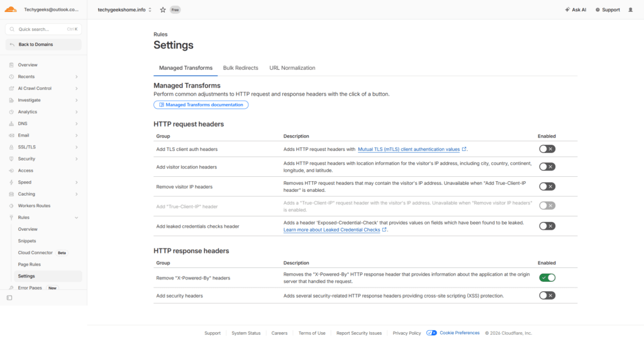The height and width of the screenshot is (341, 644).
Task: Click the Recents clock icon
Action: pyautogui.click(x=11, y=77)
